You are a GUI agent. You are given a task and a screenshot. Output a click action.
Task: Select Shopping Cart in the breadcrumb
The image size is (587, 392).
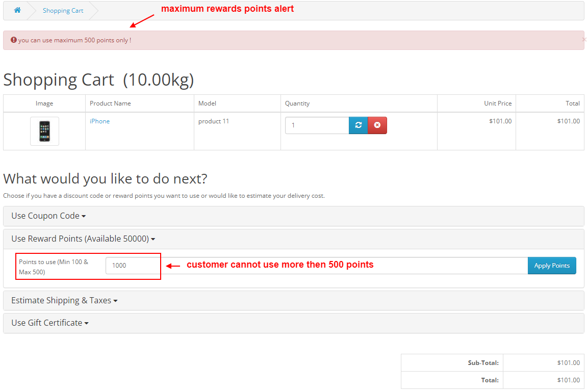pyautogui.click(x=63, y=10)
